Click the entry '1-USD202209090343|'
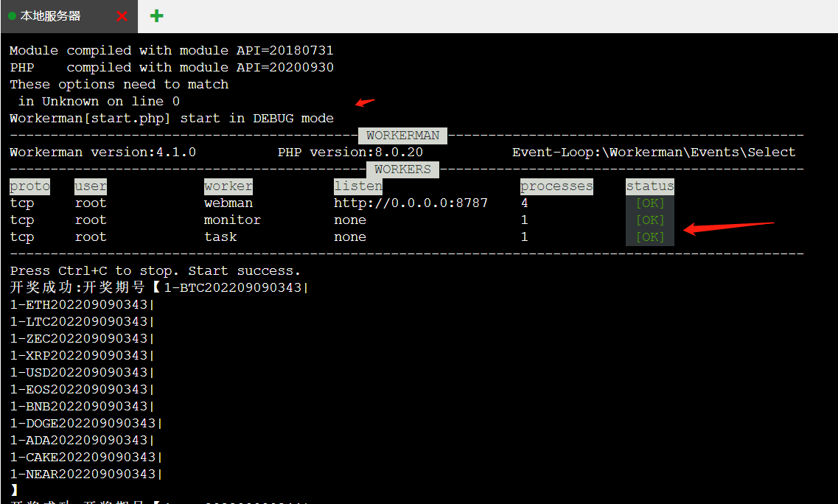Screen dimensions: 838x504 (x=83, y=373)
